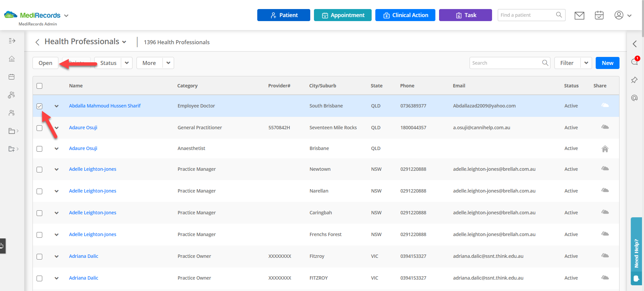Check the Adelle Leighton-Jones Newtown checkbox
The width and height of the screenshot is (644, 291).
click(x=40, y=169)
